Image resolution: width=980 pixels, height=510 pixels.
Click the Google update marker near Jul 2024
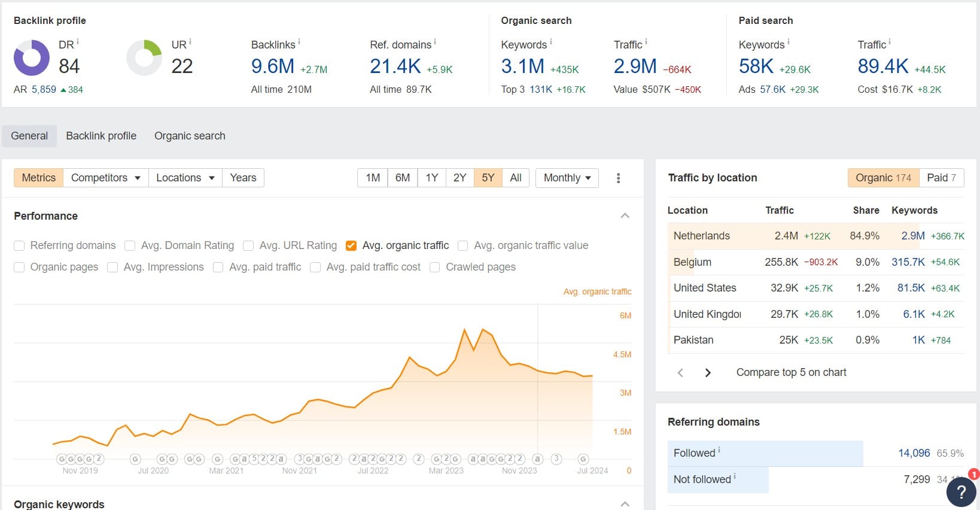click(583, 459)
